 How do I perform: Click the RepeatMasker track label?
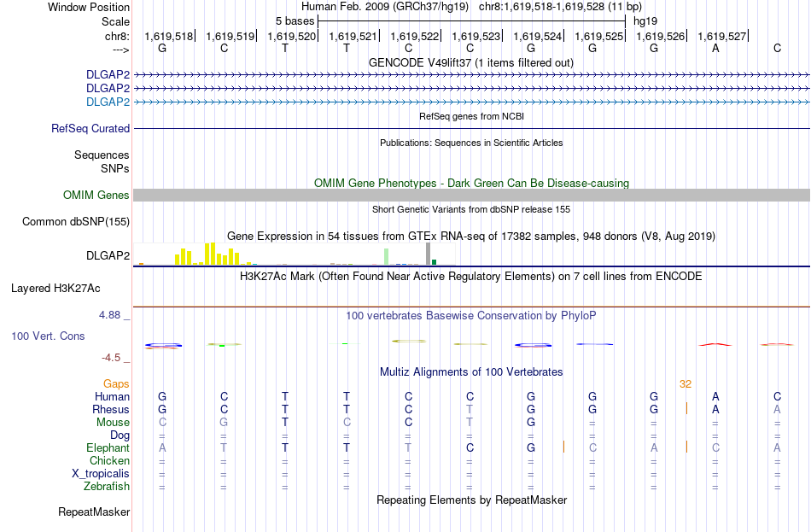click(x=94, y=512)
